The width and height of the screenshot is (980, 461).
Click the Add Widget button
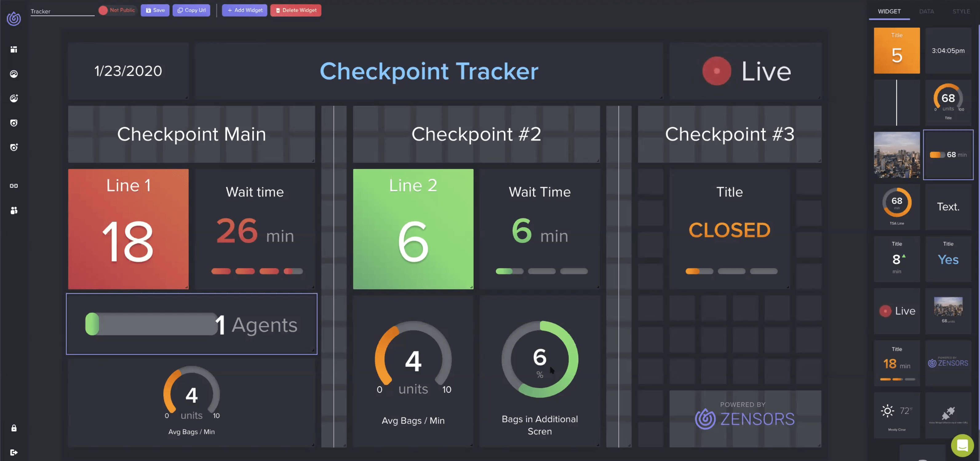[244, 10]
